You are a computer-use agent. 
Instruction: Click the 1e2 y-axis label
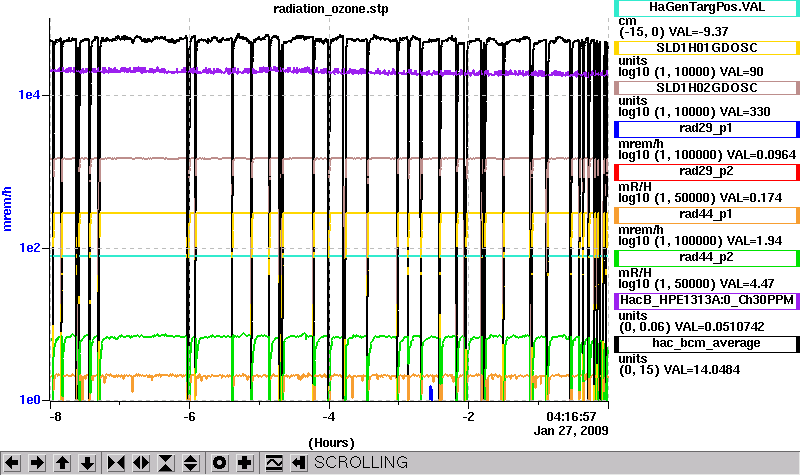pyautogui.click(x=29, y=248)
